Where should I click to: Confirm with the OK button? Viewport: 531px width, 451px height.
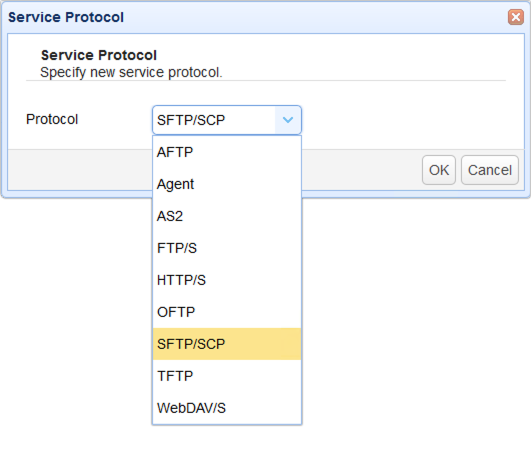439,170
